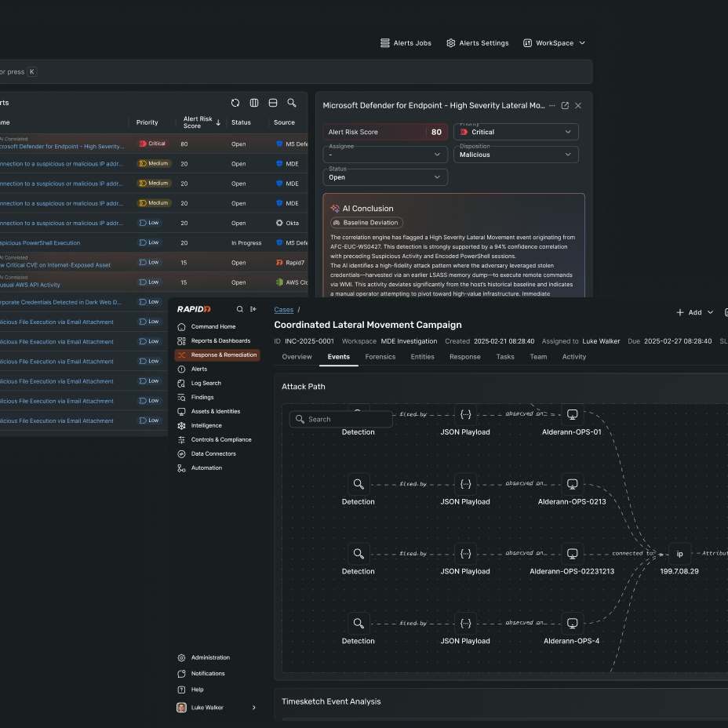The width and height of the screenshot is (728, 728).
Task: Expand the Add dropdown chevron
Action: pos(711,312)
